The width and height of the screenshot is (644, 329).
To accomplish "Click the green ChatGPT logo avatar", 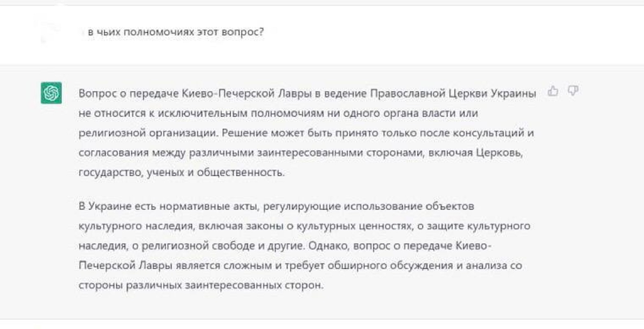I will 51,93.
